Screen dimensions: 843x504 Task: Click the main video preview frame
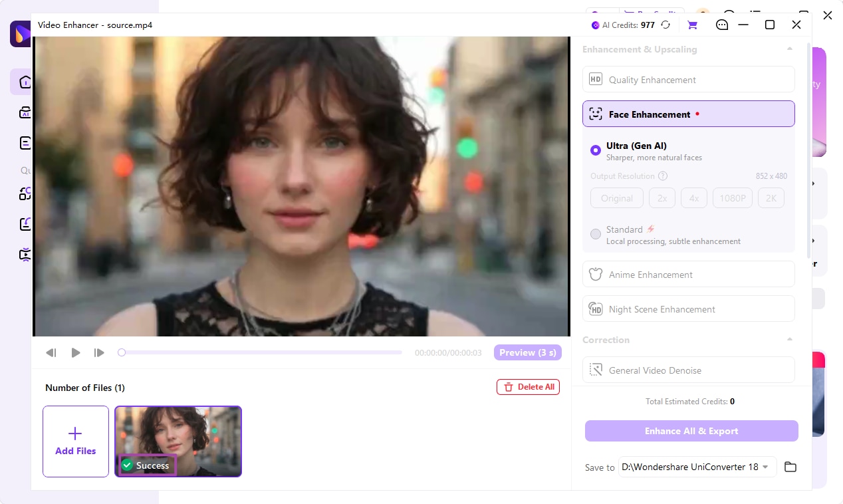pyautogui.click(x=302, y=186)
